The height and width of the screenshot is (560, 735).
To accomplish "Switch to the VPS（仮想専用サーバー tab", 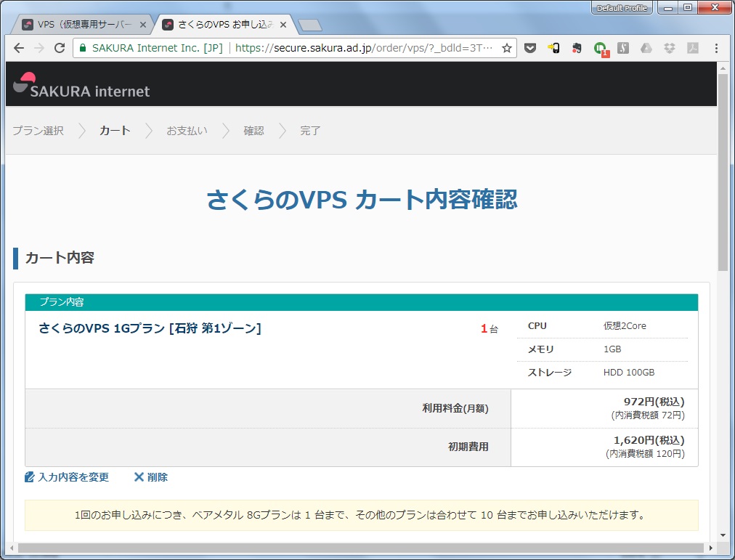I will pos(82,25).
